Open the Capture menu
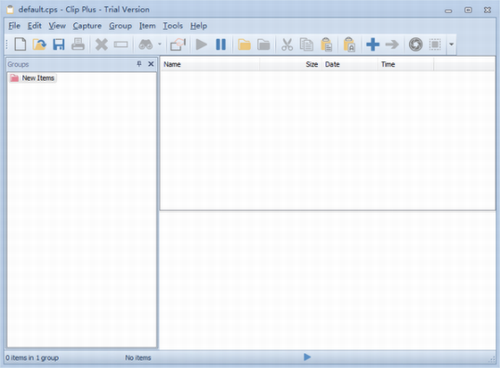500x368 pixels. pos(87,26)
